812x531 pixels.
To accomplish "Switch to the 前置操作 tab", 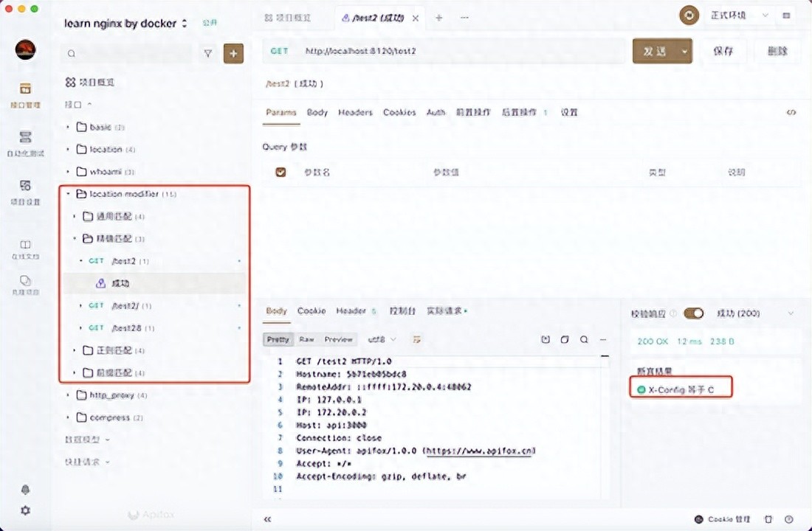I will [472, 112].
